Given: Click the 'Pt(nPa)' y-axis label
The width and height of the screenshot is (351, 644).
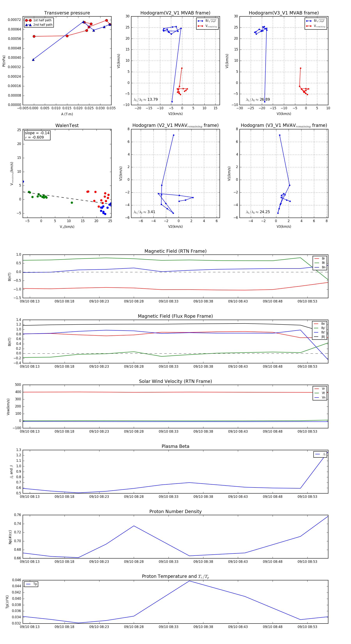Looking at the screenshot, I should click(x=4, y=61).
